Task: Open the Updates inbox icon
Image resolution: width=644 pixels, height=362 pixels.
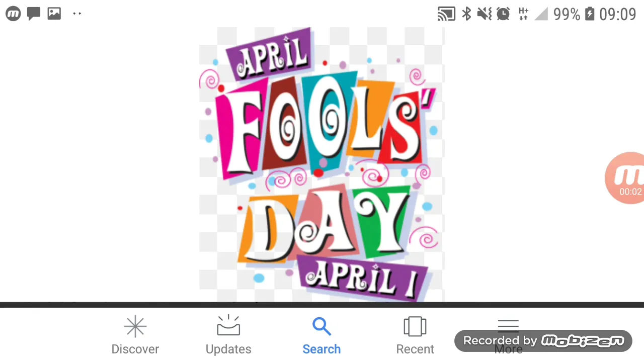Action: click(x=228, y=326)
